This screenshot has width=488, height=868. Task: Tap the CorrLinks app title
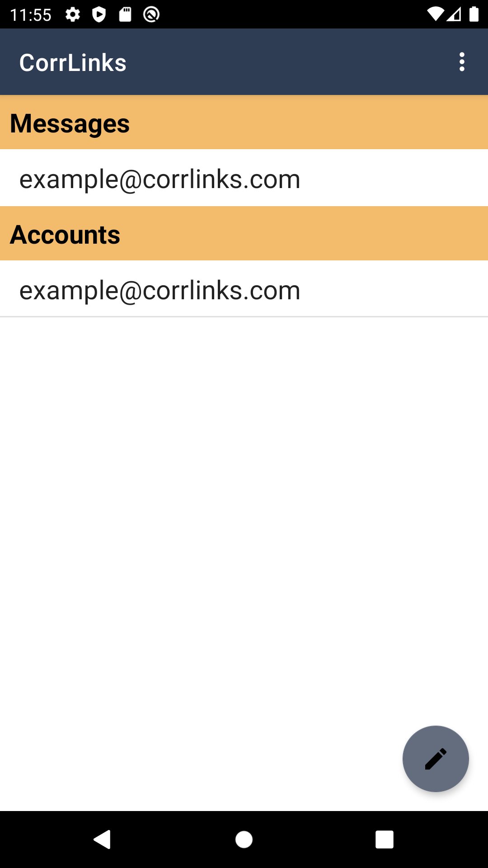coord(73,62)
